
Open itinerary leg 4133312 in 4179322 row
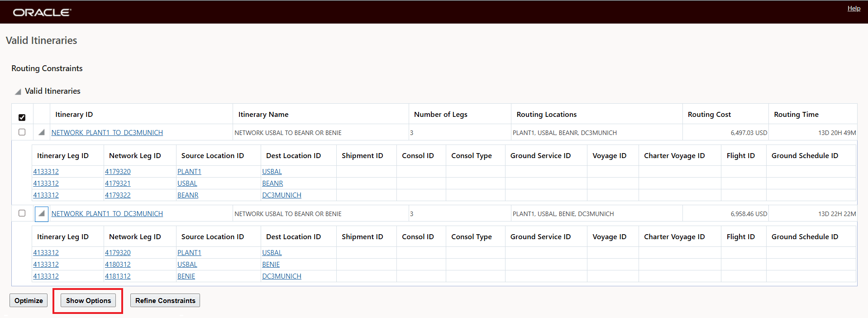point(46,195)
